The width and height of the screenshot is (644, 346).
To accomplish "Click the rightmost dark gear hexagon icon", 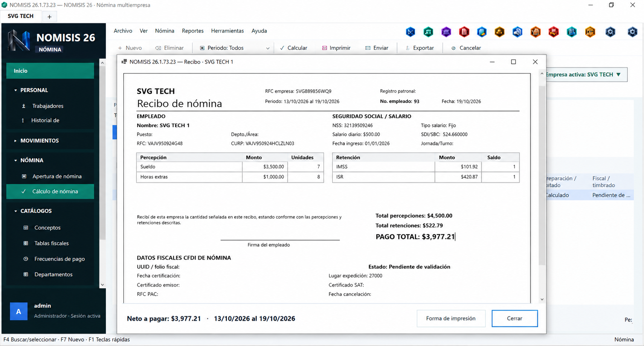I will click(632, 32).
